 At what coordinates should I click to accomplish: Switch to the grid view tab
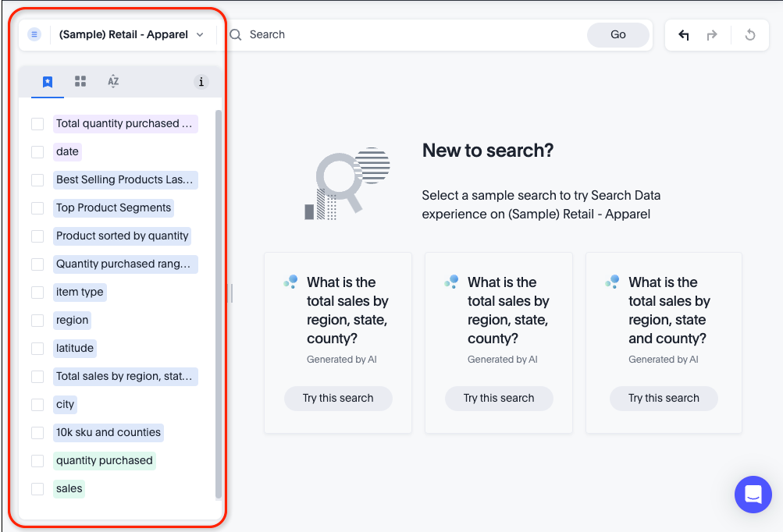80,81
